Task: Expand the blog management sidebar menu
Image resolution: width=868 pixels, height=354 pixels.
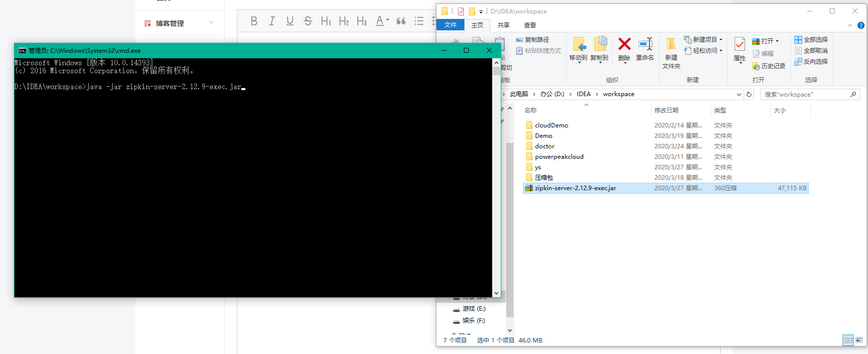Action: click(x=211, y=22)
